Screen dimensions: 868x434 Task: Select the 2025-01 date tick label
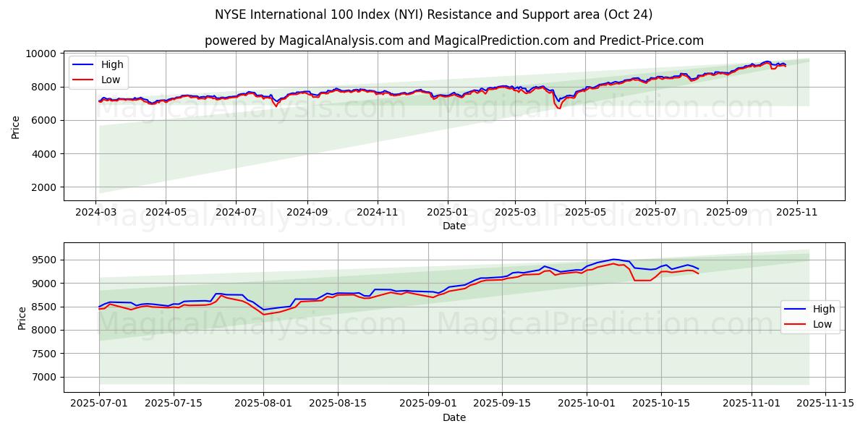(x=446, y=213)
